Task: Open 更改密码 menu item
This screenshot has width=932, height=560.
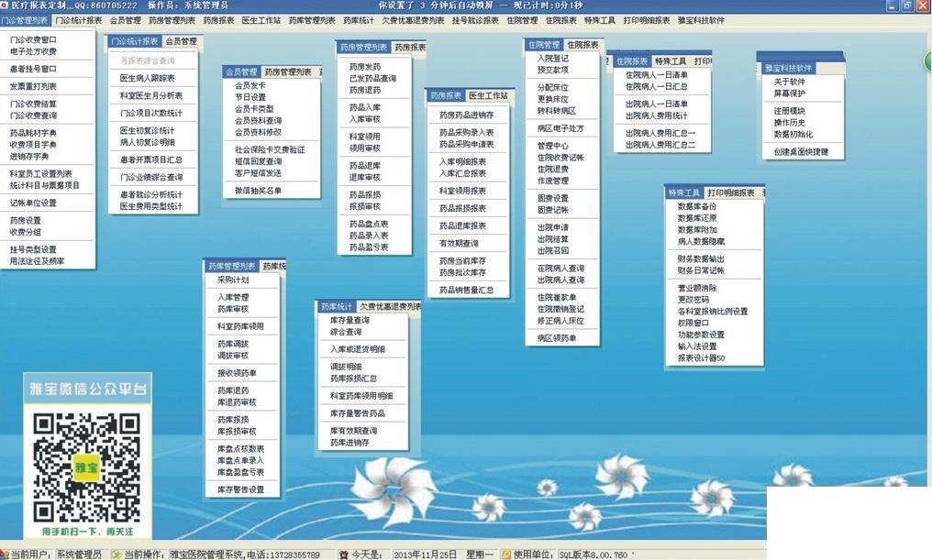Action: tap(693, 300)
